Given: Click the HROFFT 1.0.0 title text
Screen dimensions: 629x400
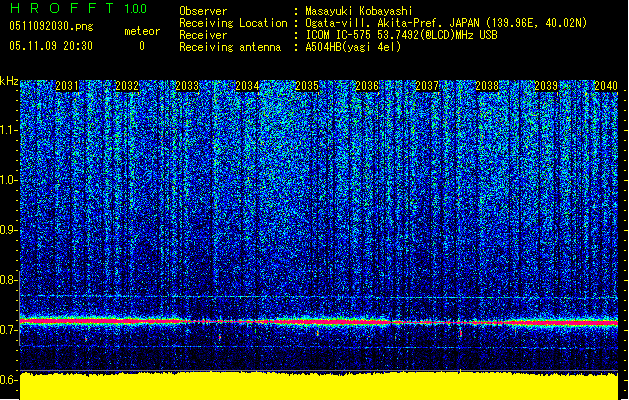Looking at the screenshot, I should point(78,8).
